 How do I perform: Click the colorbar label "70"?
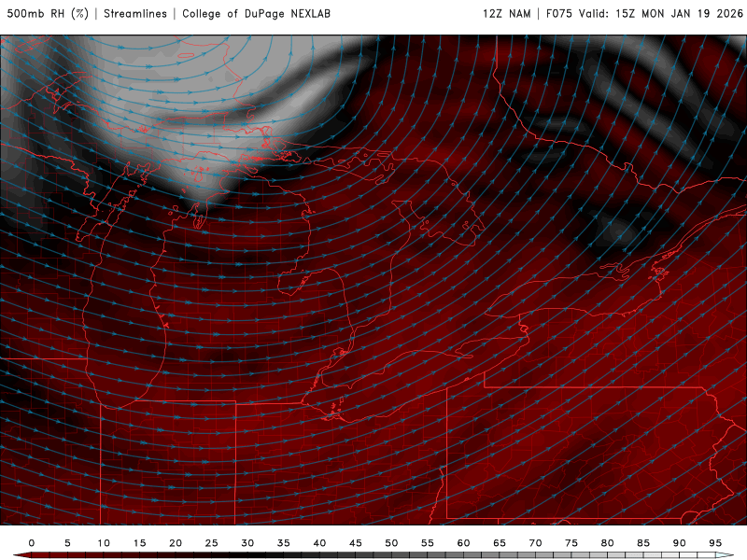(x=535, y=543)
